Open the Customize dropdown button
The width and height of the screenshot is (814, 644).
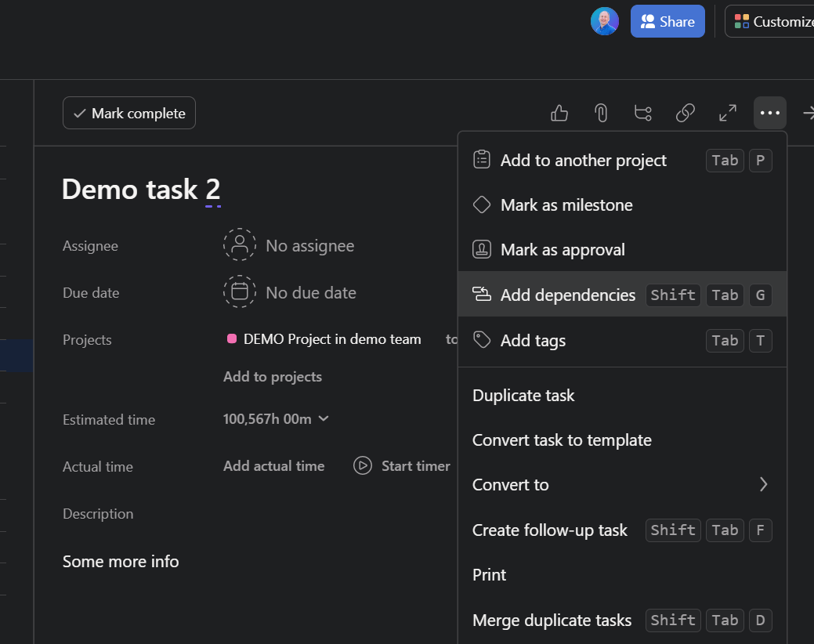tap(772, 22)
